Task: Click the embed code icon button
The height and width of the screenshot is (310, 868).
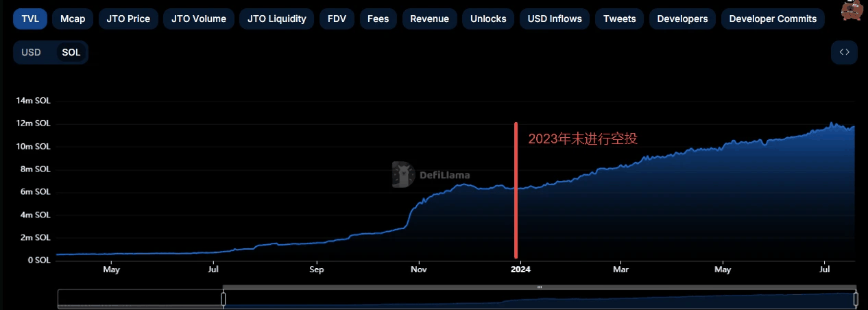Action: click(x=844, y=52)
